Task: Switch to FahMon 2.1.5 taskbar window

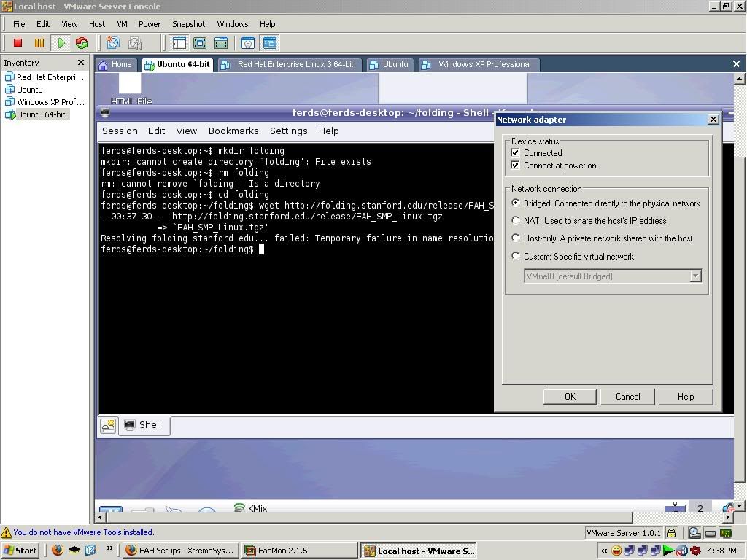Action: [299, 551]
